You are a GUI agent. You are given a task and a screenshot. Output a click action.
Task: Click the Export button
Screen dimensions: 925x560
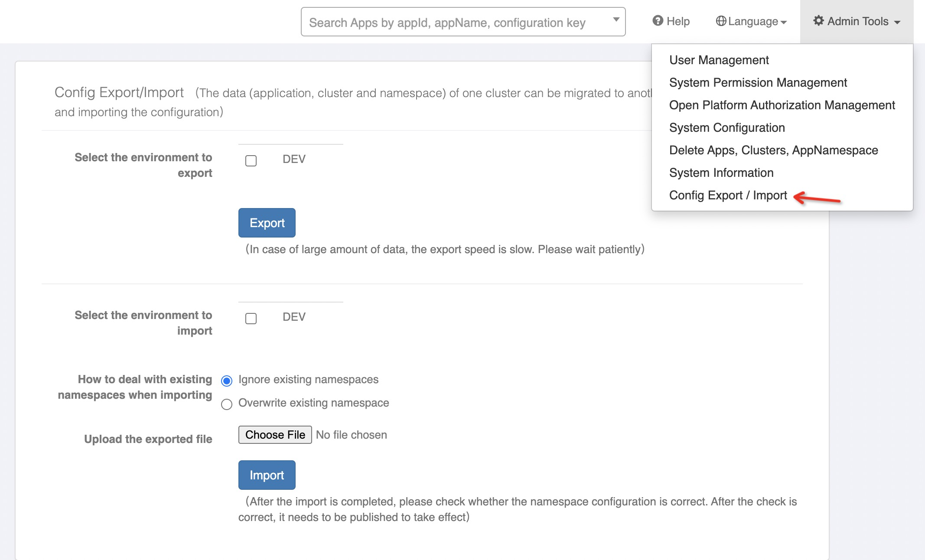point(267,222)
